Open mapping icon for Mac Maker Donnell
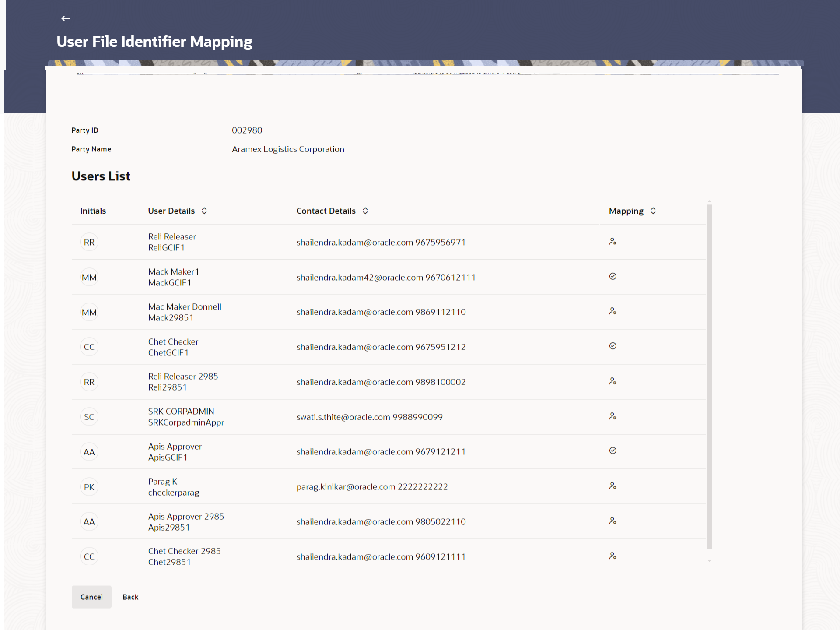This screenshot has height=630, width=840. point(612,311)
